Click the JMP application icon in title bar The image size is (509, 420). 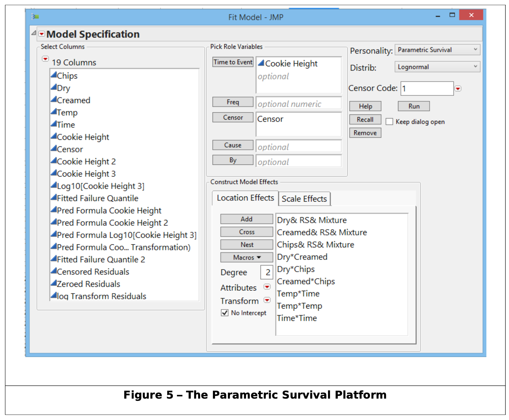pyautogui.click(x=35, y=17)
